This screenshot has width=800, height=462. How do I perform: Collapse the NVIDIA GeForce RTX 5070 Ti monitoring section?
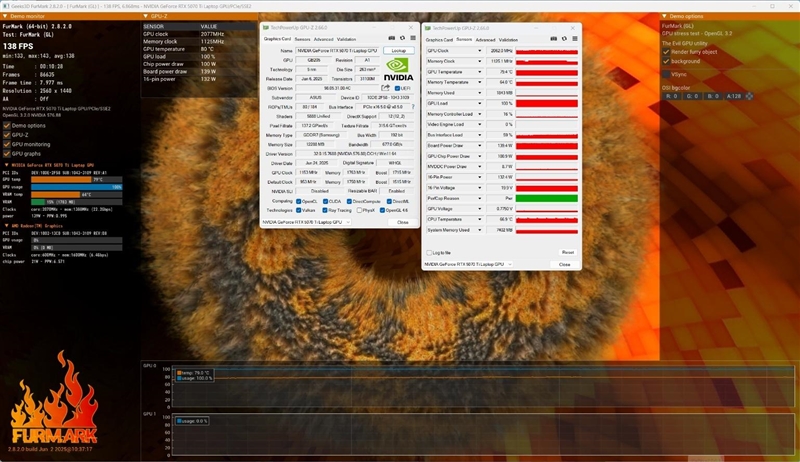[7, 165]
